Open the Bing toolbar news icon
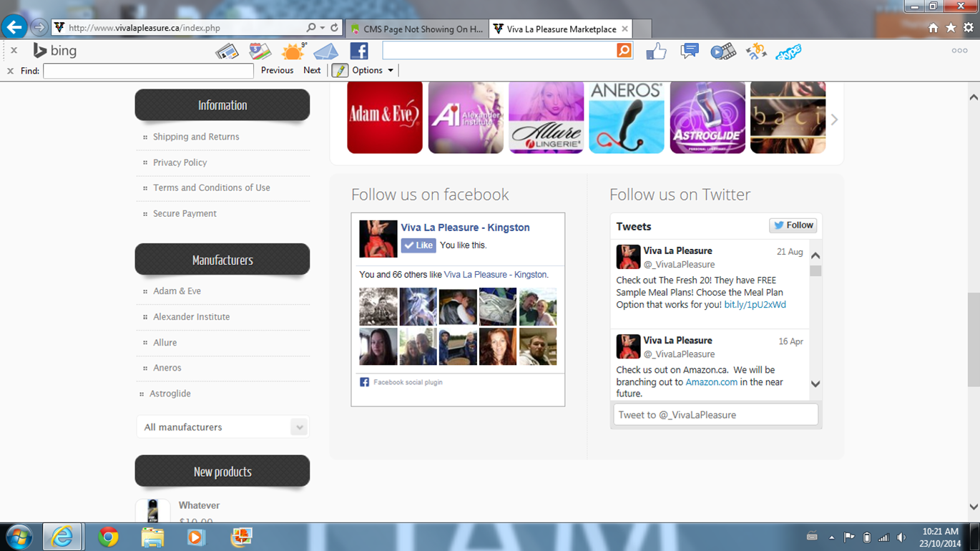The width and height of the screenshot is (980, 551). 227,51
